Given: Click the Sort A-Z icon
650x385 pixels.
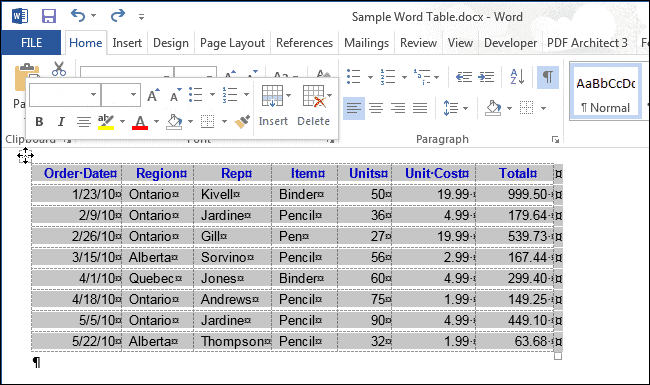Looking at the screenshot, I should tap(517, 77).
